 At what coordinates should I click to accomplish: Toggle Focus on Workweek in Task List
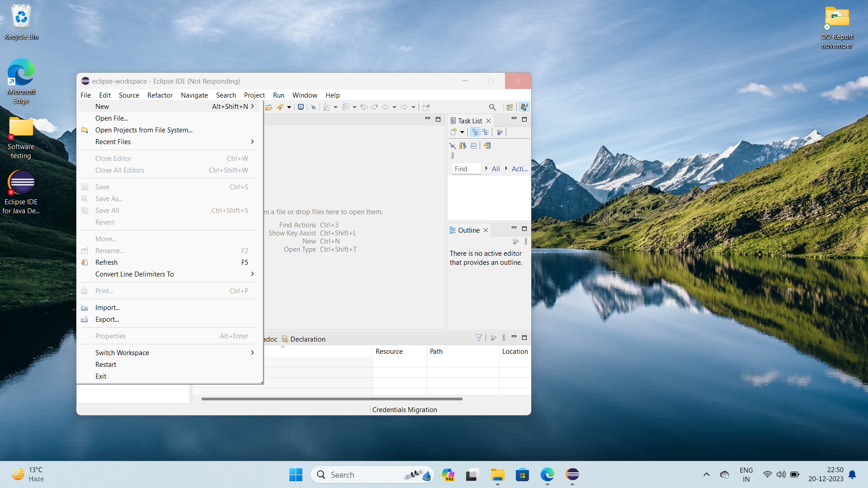(x=500, y=132)
